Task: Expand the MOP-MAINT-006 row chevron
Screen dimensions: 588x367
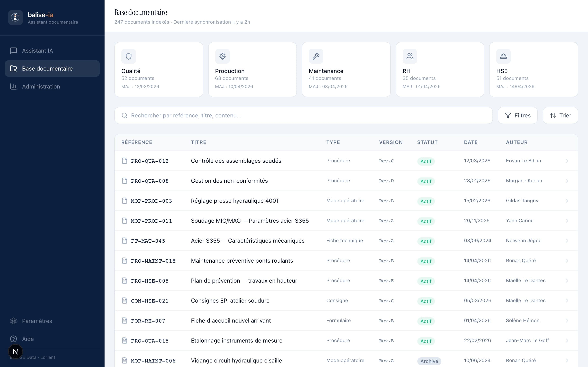Action: click(x=567, y=360)
